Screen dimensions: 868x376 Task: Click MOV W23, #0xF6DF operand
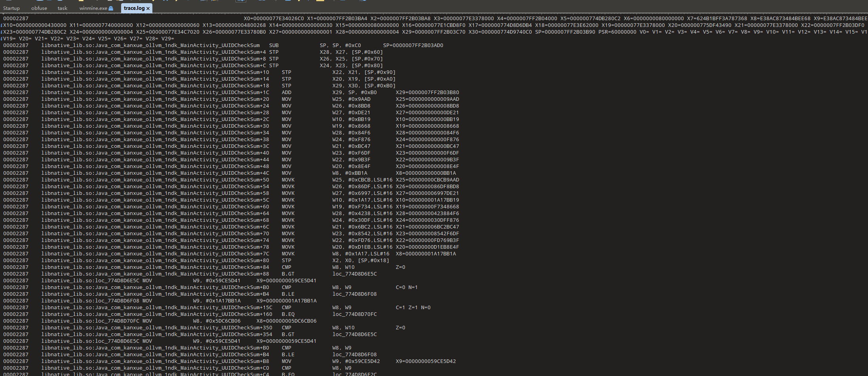(351, 153)
